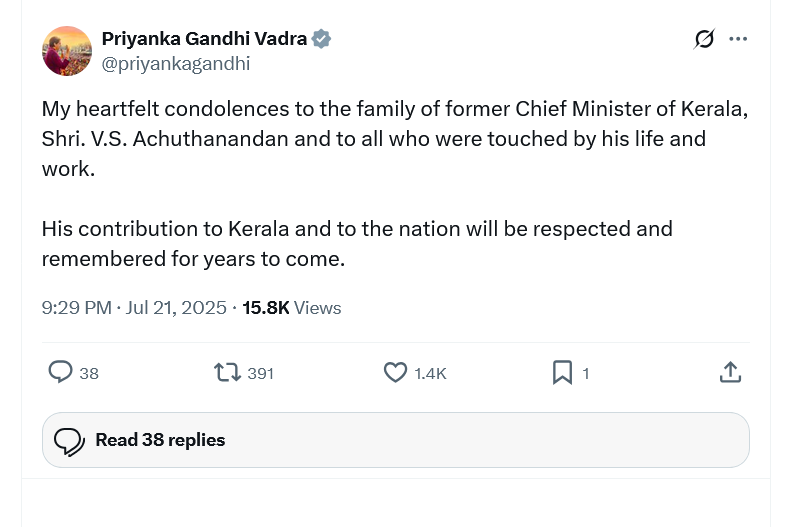Bookmark this tweet with the bookmark icon
Screen dimensions: 790x527
[x=562, y=372]
